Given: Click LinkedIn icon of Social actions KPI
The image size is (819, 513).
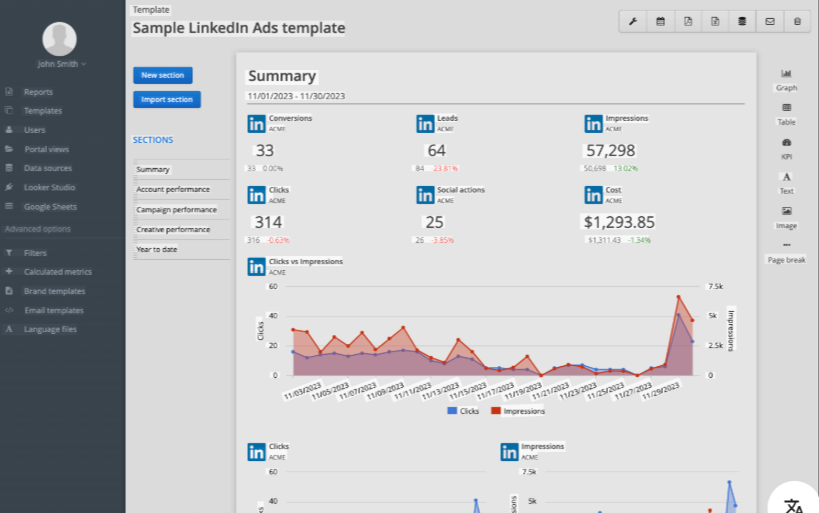Looking at the screenshot, I should tap(425, 195).
